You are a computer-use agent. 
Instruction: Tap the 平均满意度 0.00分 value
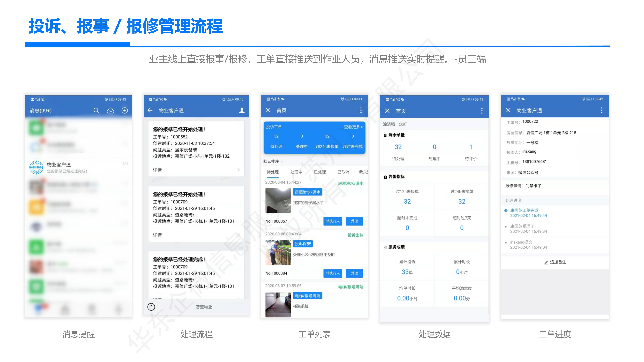pos(462,298)
